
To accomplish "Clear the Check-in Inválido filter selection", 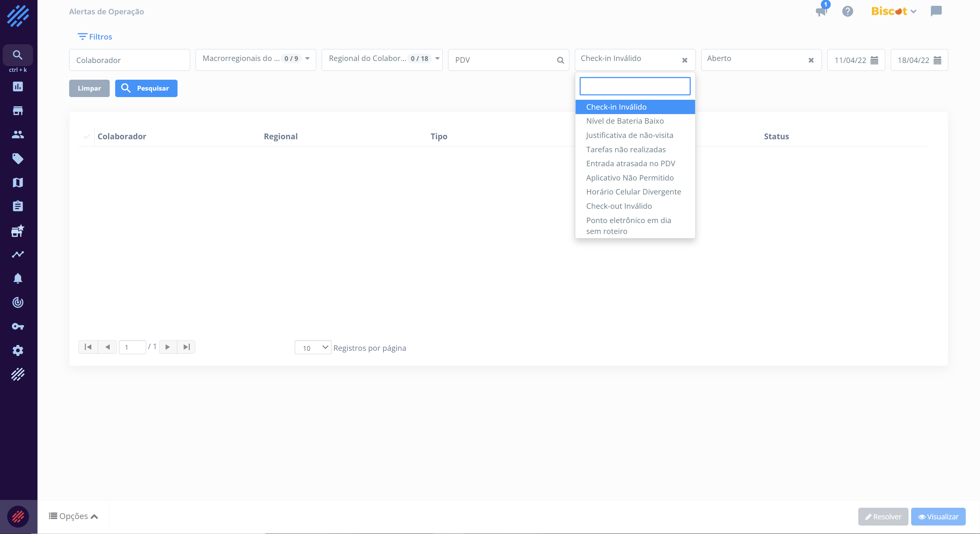I will point(685,60).
